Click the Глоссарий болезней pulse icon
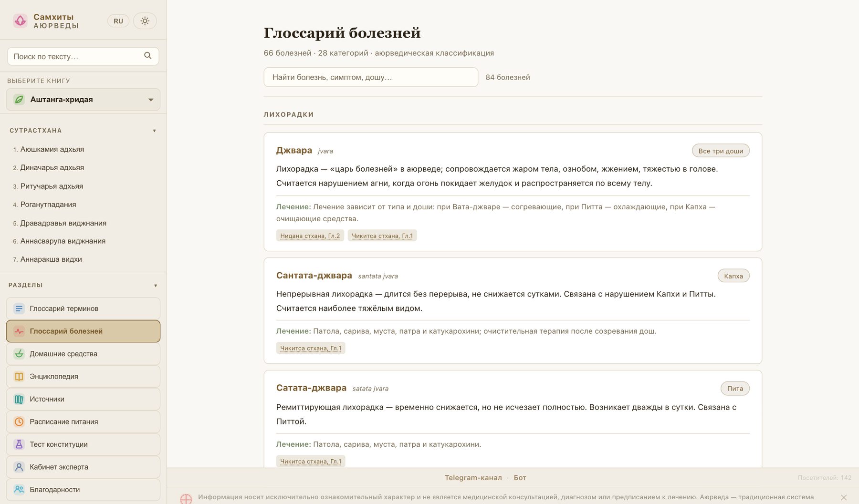The image size is (859, 504). coord(19,331)
